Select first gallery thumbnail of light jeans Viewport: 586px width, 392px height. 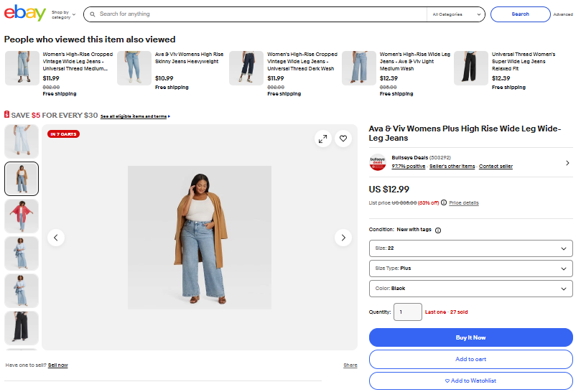pos(22,141)
